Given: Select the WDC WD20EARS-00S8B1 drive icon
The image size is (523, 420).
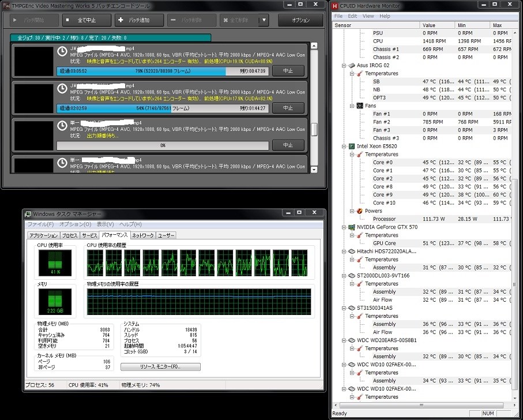Looking at the screenshot, I should click(x=352, y=340).
